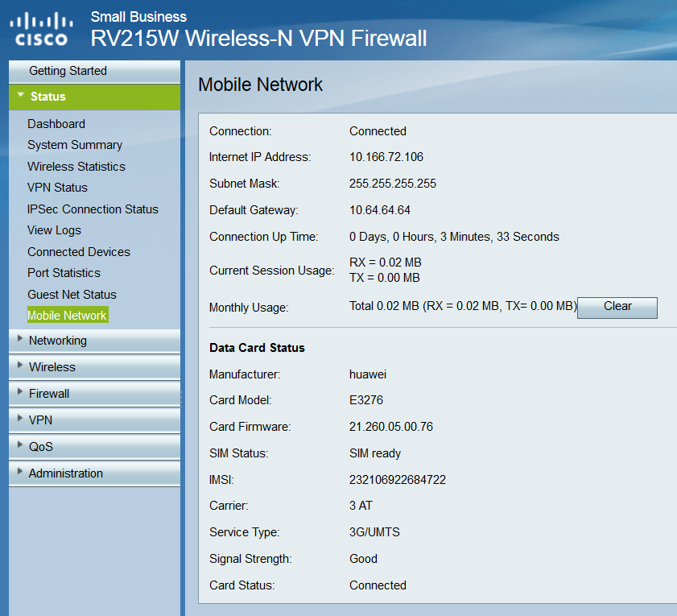
Task: Open VPN Status page
Action: tap(57, 188)
